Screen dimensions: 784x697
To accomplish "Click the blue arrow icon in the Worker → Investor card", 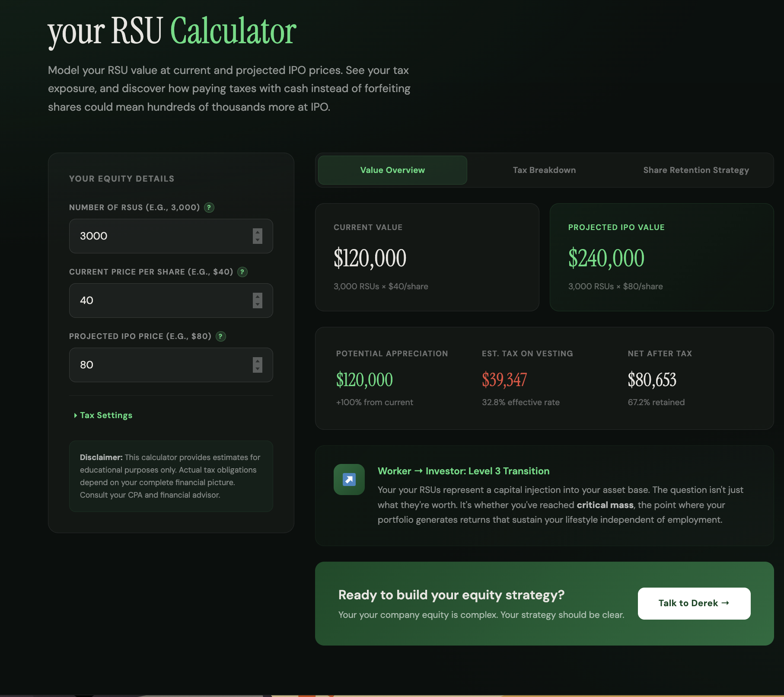I will pyautogui.click(x=349, y=480).
